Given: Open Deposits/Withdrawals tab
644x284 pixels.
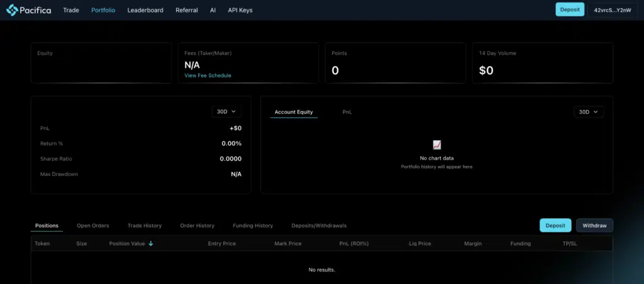Looking at the screenshot, I should [319, 226].
